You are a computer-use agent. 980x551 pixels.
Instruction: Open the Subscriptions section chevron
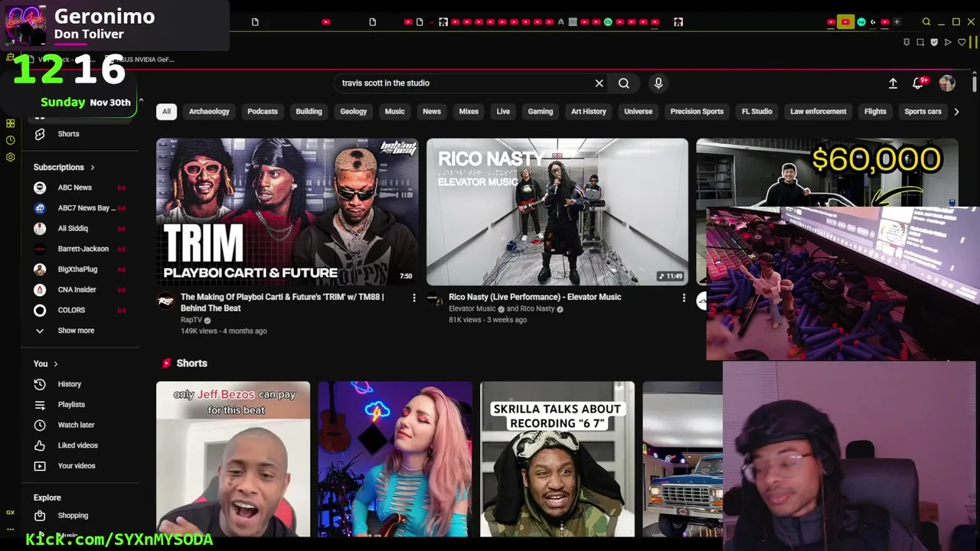[x=93, y=168]
